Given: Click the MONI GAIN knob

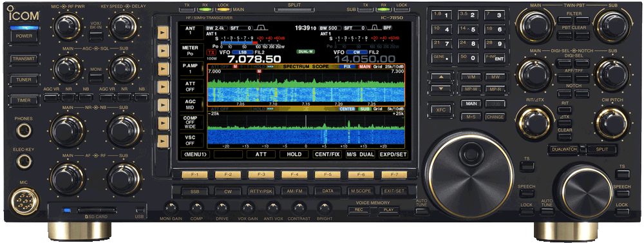Looking at the screenshot, I should (171, 207).
